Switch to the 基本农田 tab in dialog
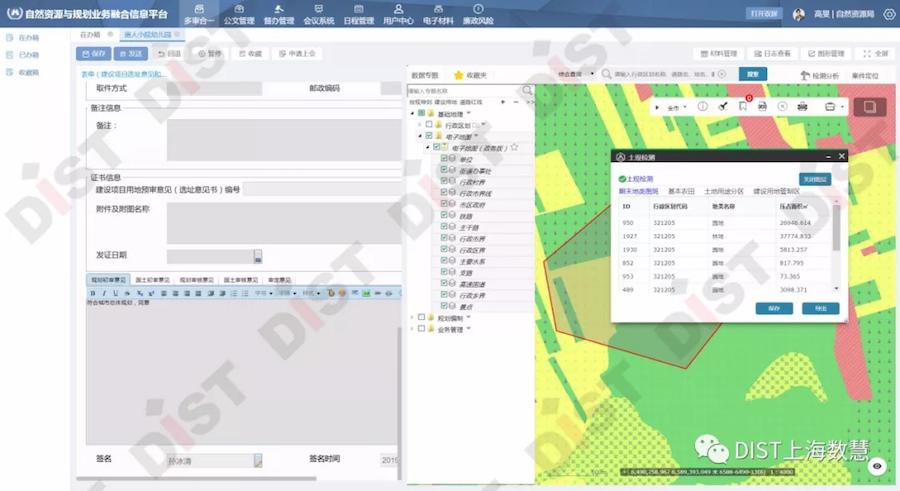Image resolution: width=900 pixels, height=491 pixels. click(681, 191)
